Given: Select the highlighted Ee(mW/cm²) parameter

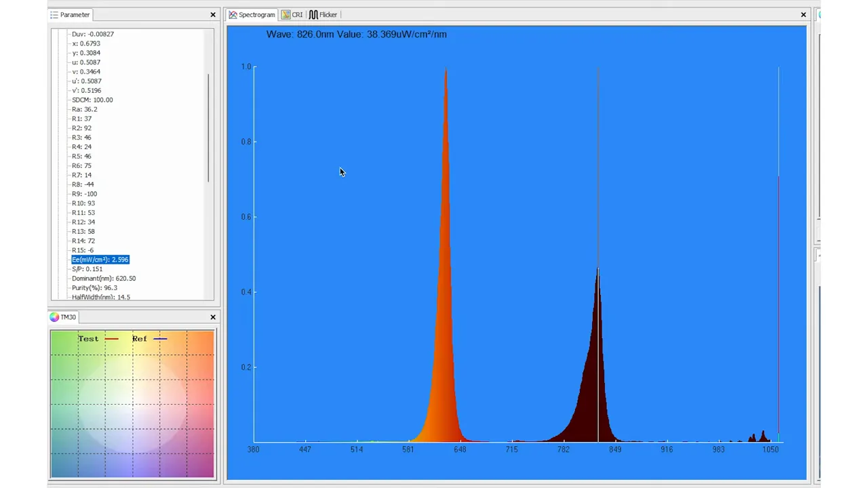Looking at the screenshot, I should pos(100,260).
